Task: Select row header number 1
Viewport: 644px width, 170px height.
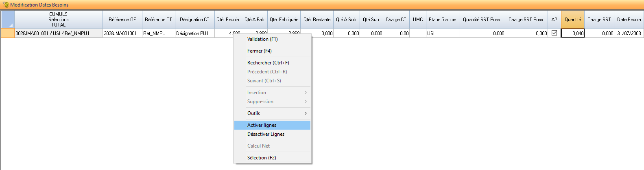Action: pos(7,33)
